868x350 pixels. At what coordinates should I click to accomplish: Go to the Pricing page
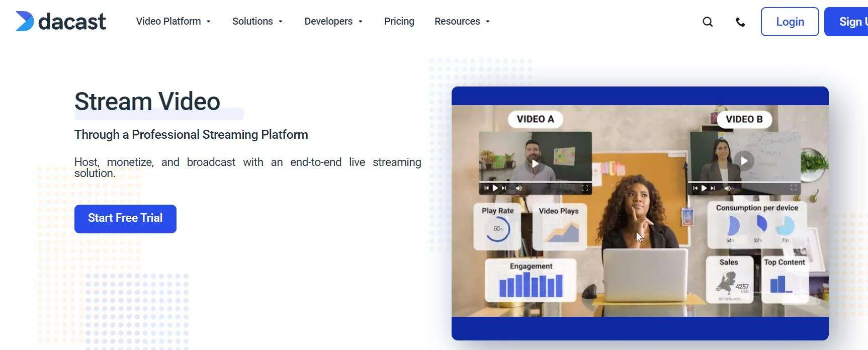399,21
